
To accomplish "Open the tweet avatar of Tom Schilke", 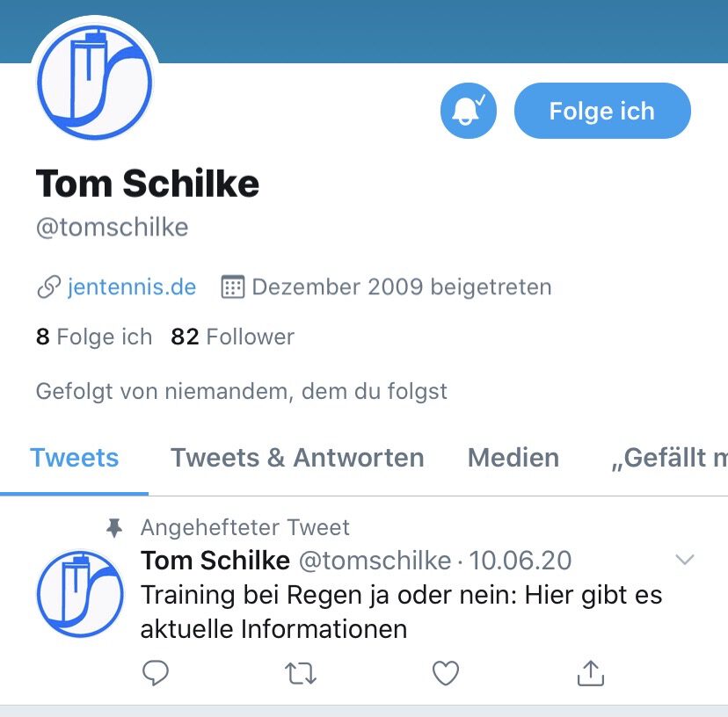I will [80, 594].
